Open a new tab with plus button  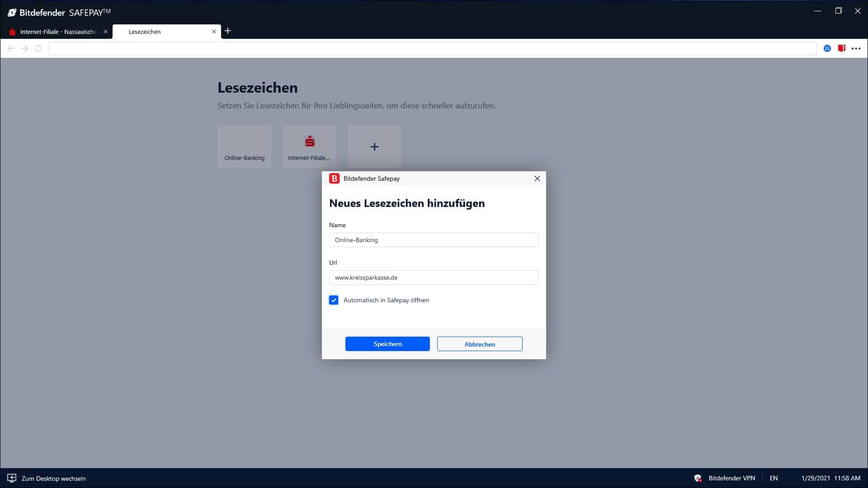(228, 31)
